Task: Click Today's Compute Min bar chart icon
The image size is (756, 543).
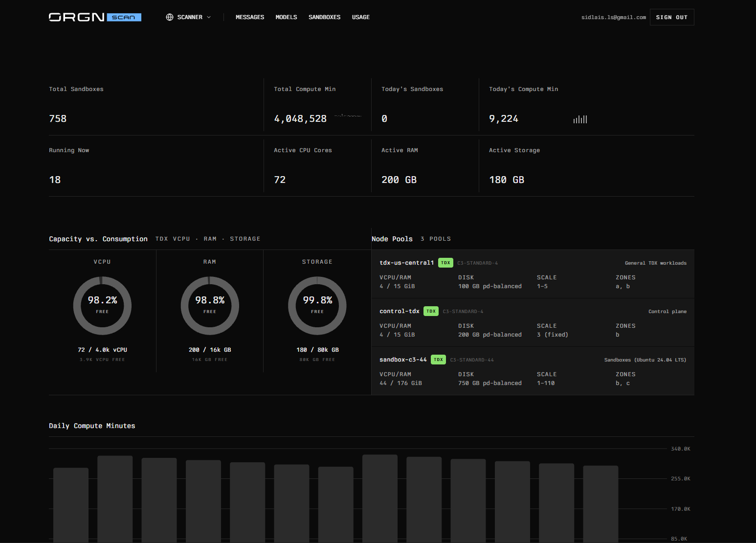Action: click(580, 119)
